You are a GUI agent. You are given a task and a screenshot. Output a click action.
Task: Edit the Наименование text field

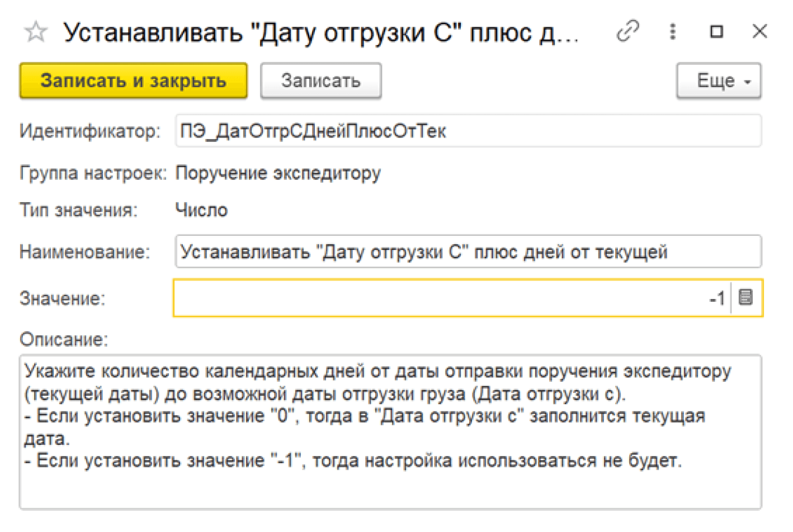[x=468, y=251]
